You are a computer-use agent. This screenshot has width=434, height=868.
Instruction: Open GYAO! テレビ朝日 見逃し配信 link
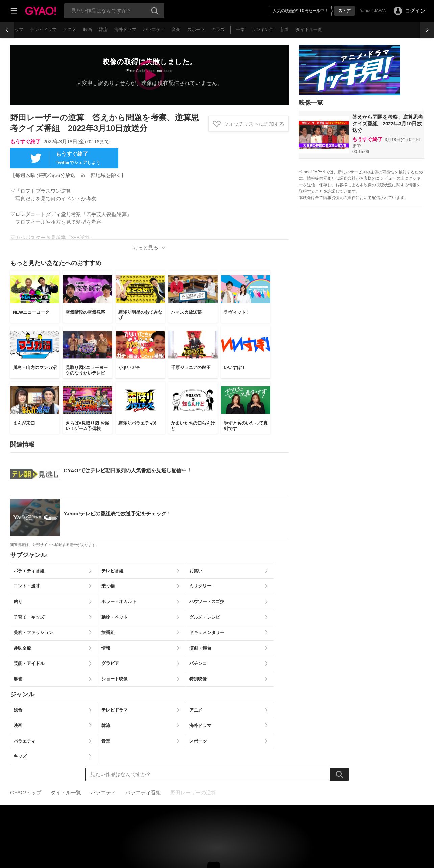tap(127, 470)
